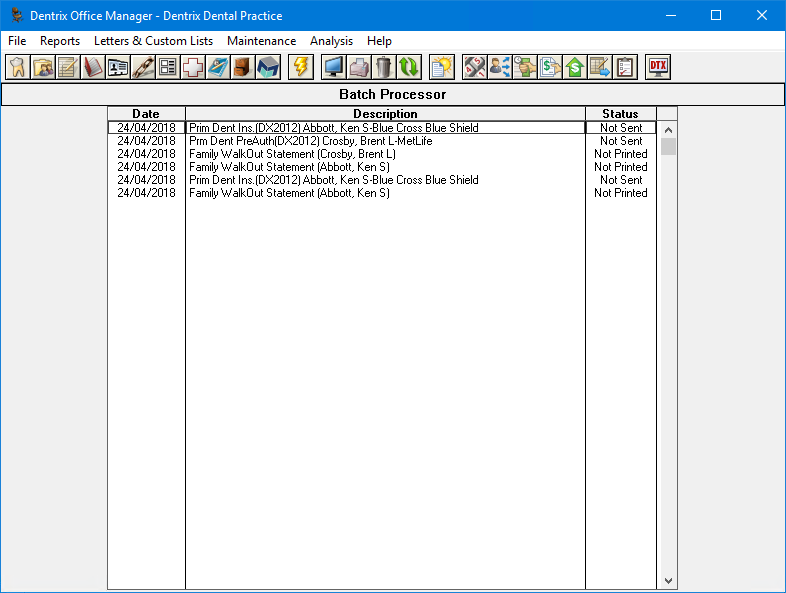786x593 pixels.
Task: Click the DTX toolbar icon
Action: (x=658, y=67)
